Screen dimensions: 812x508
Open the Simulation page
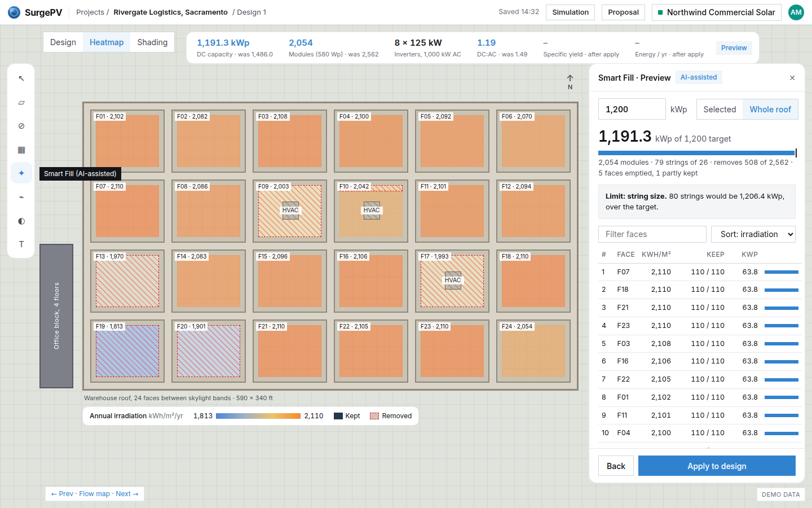570,12
